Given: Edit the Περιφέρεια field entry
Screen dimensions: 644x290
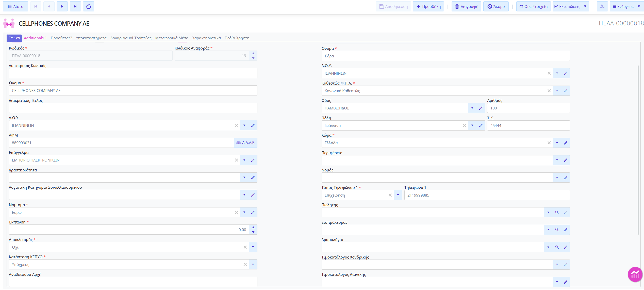Looking at the screenshot, I should click(566, 160).
